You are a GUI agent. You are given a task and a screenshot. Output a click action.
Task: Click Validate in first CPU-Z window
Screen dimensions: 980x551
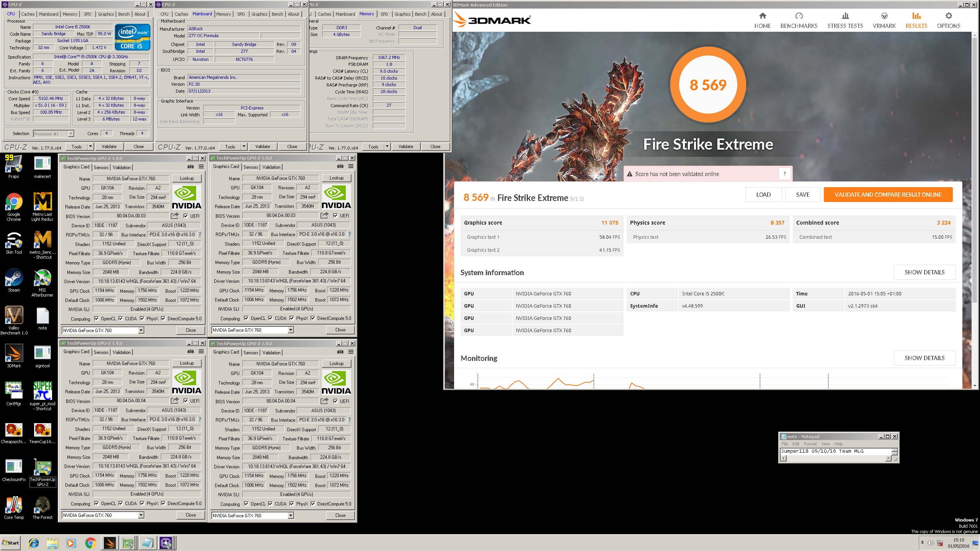pos(109,147)
